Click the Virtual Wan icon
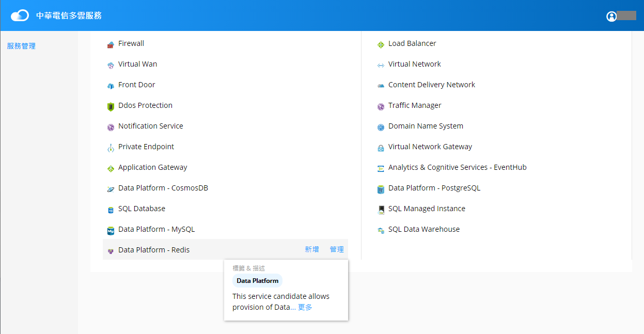Image resolution: width=644 pixels, height=334 pixels. 111,66
